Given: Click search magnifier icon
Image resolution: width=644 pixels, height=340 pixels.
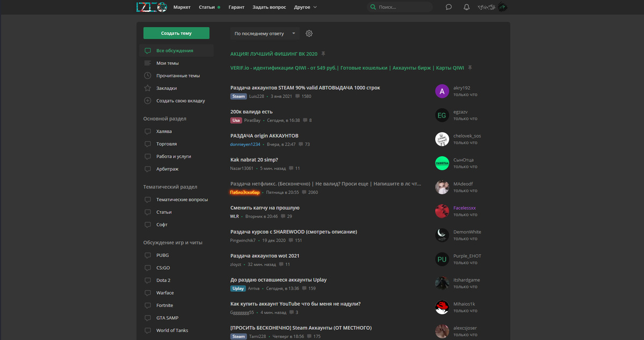Looking at the screenshot, I should 373,7.
